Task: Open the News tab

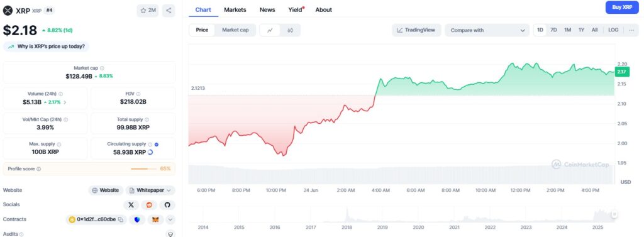Action: [x=267, y=9]
